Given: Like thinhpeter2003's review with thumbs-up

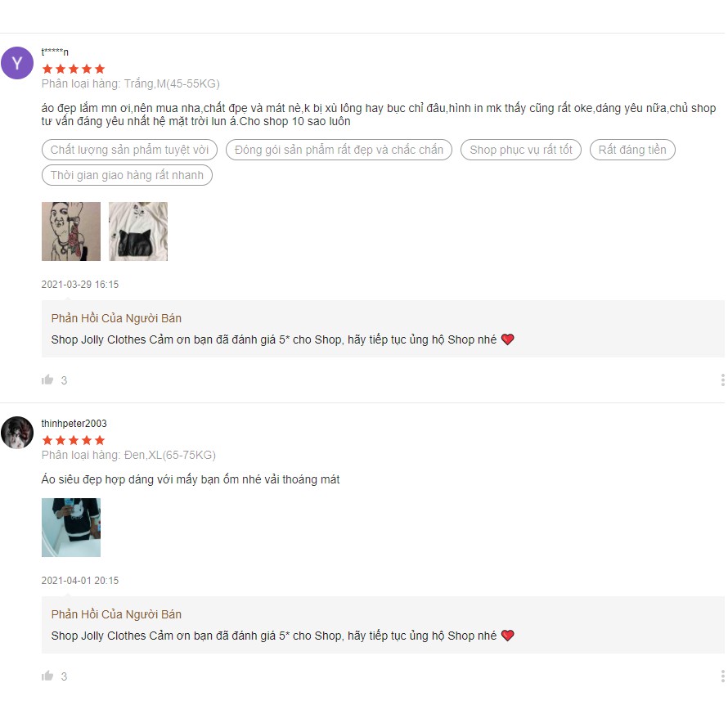Looking at the screenshot, I should tap(47, 676).
